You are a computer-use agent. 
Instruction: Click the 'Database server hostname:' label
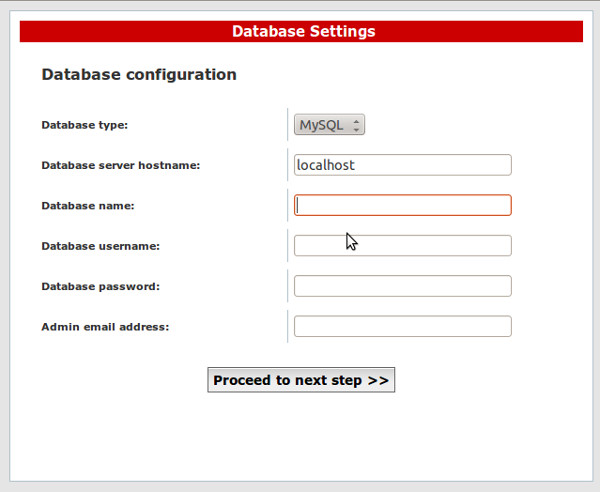(x=121, y=165)
